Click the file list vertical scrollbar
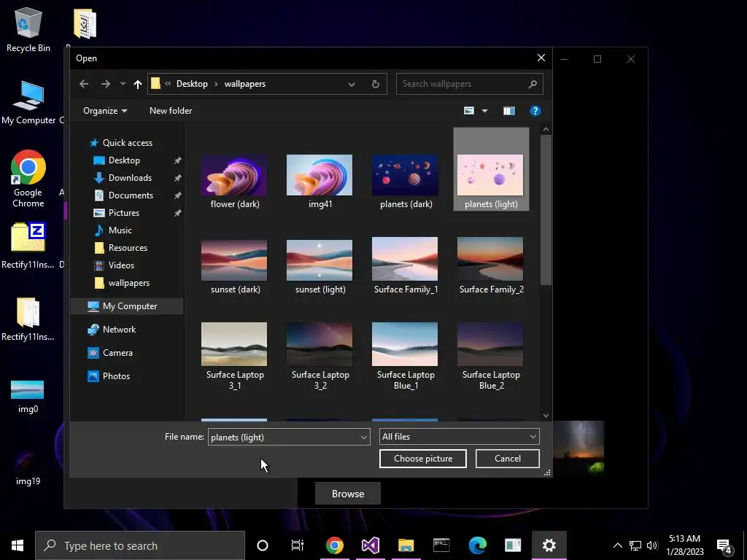This screenshot has height=560, width=747. click(546, 209)
